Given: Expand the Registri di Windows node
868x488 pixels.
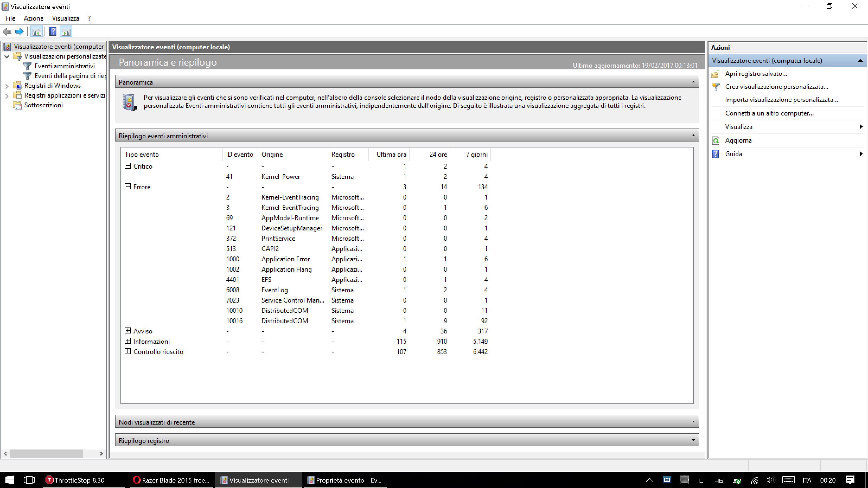Looking at the screenshot, I should pos(7,86).
